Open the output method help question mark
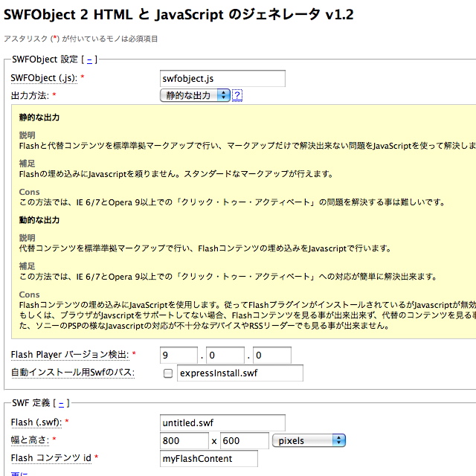 (237, 95)
